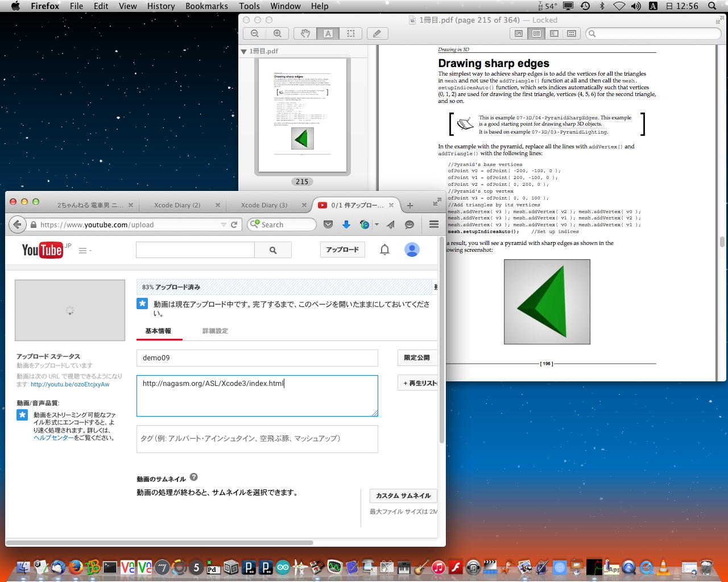Click the video description text area
This screenshot has height=582, width=728.
[x=257, y=396]
